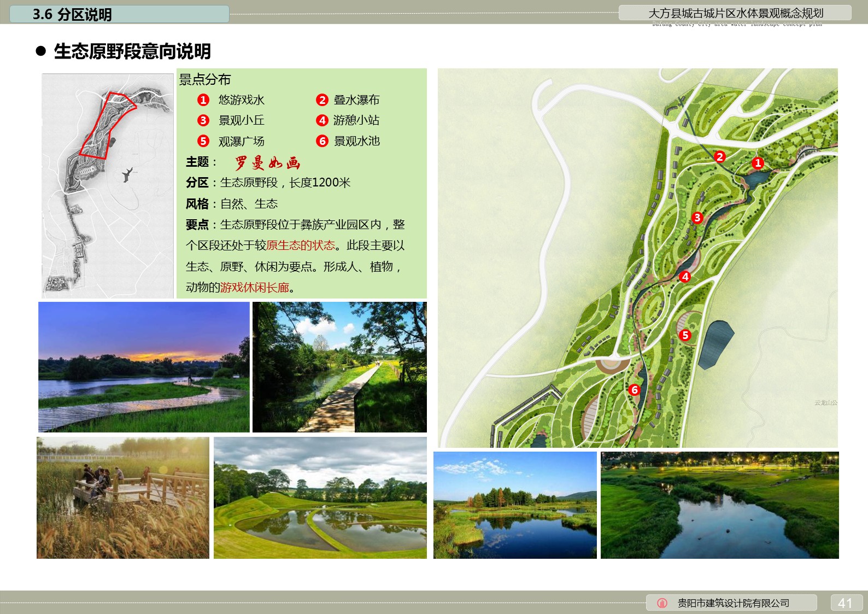Select legend marker 4 beside 游憩小站
Screen dimensions: 868x614
[x=322, y=120]
